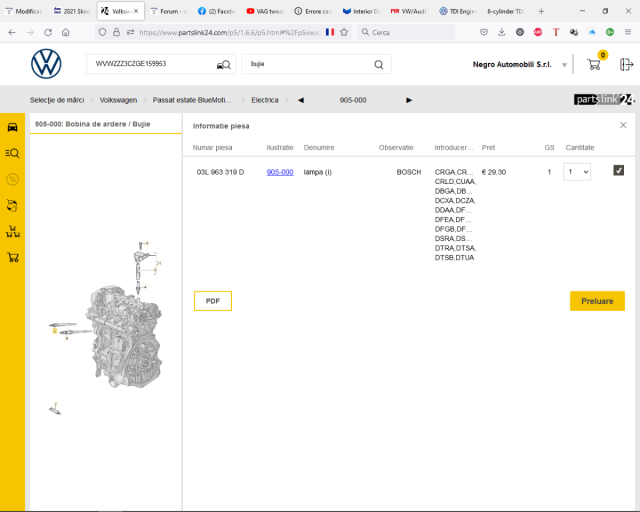Open the shopping cart in the header

coord(594,65)
